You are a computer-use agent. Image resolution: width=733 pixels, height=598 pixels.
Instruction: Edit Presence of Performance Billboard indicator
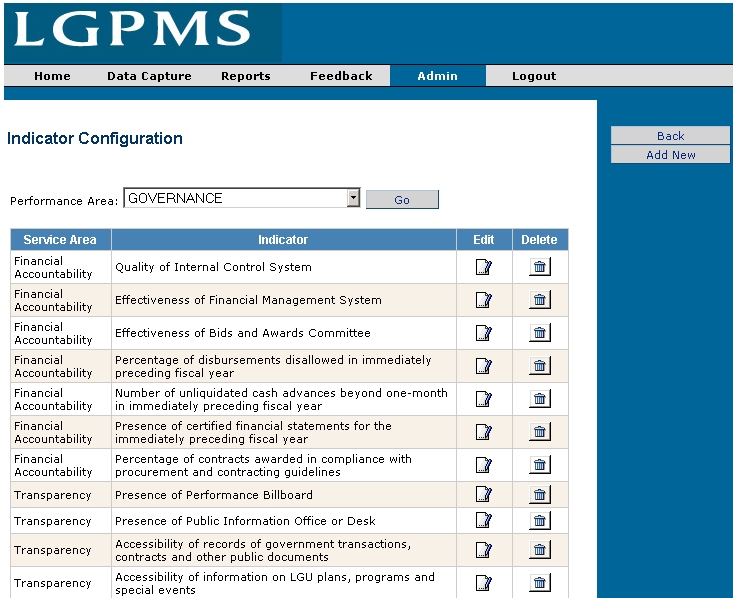484,495
